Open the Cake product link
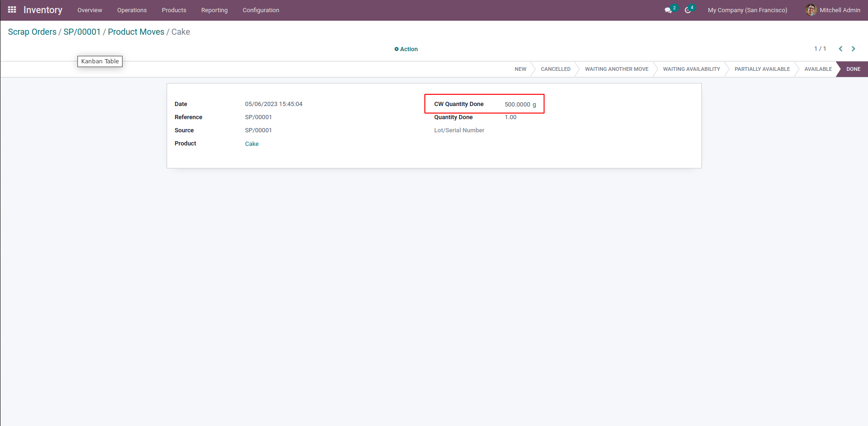Image resolution: width=868 pixels, height=426 pixels. coord(252,144)
